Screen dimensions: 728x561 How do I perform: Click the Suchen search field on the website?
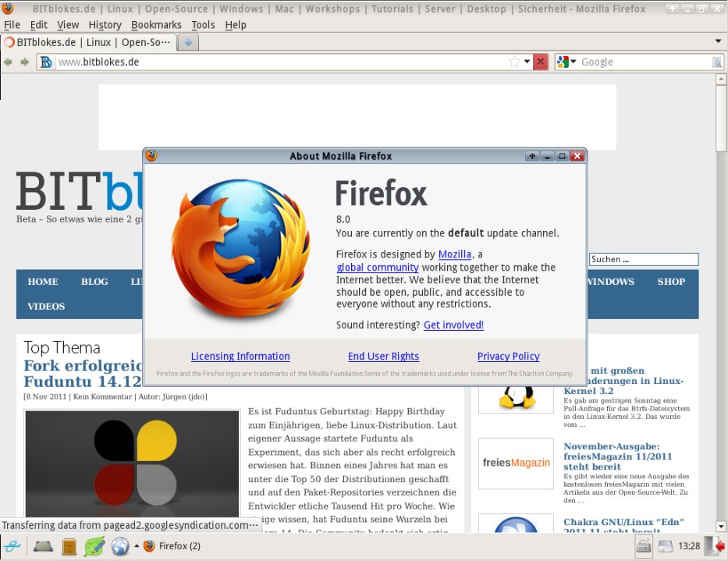click(x=644, y=259)
